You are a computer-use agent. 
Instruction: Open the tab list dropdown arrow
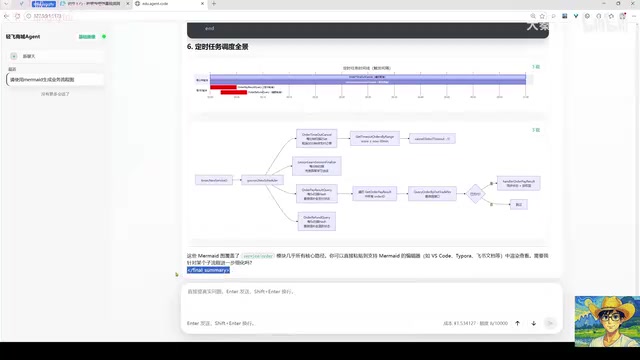coord(6,4)
